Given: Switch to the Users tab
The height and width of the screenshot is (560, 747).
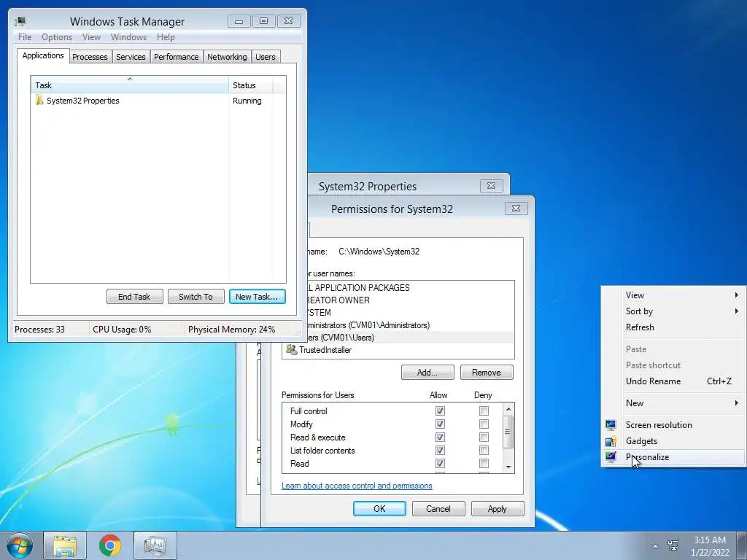Looking at the screenshot, I should 266,57.
